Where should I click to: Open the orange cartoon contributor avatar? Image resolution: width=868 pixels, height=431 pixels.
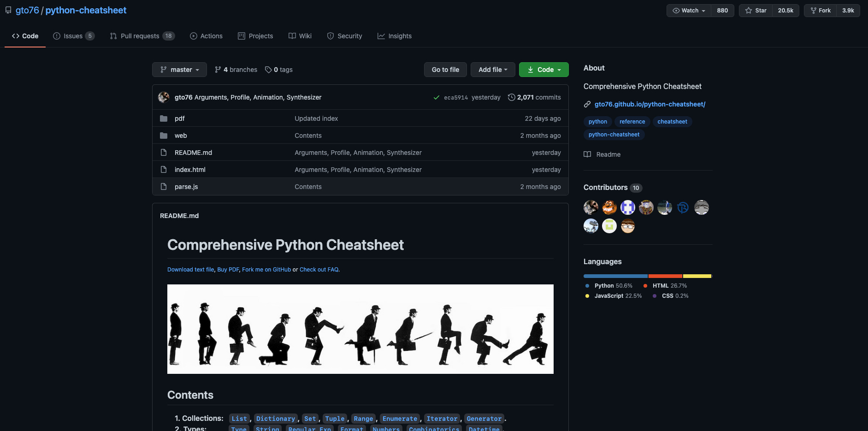pos(609,207)
